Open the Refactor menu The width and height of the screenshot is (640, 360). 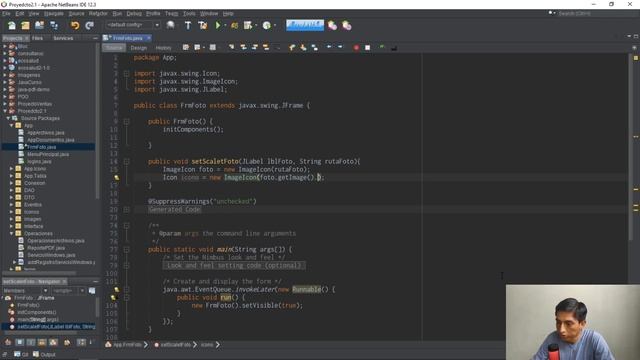[98, 13]
